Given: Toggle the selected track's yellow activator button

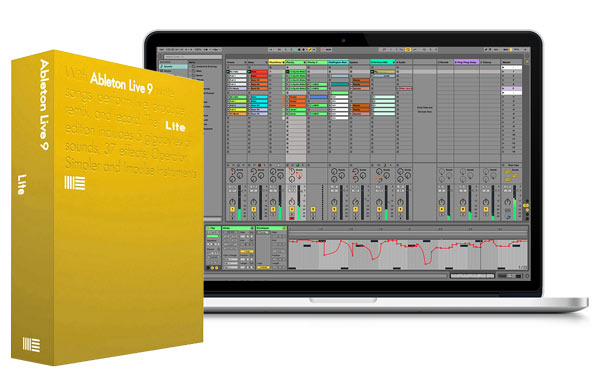Looking at the screenshot, I should [292, 209].
